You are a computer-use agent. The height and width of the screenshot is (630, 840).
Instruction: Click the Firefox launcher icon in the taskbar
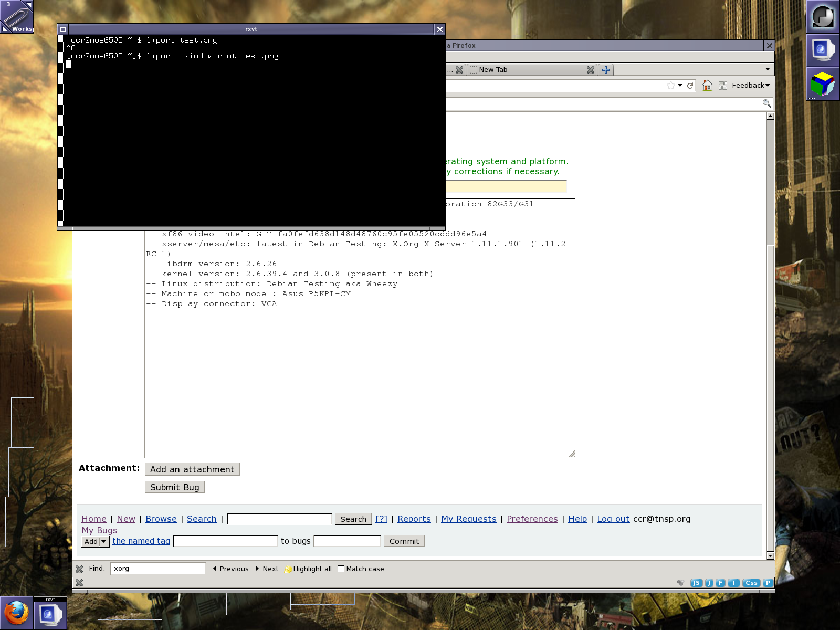click(x=17, y=613)
